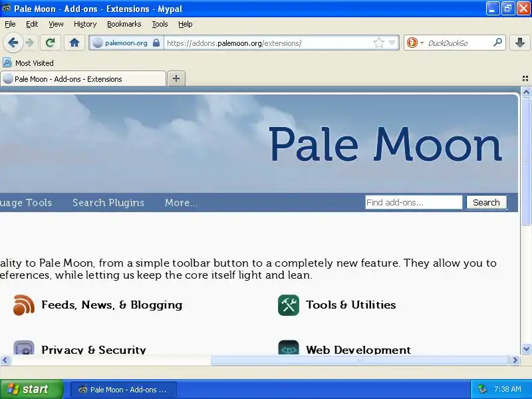Click the Search button for add-ons

coord(487,202)
